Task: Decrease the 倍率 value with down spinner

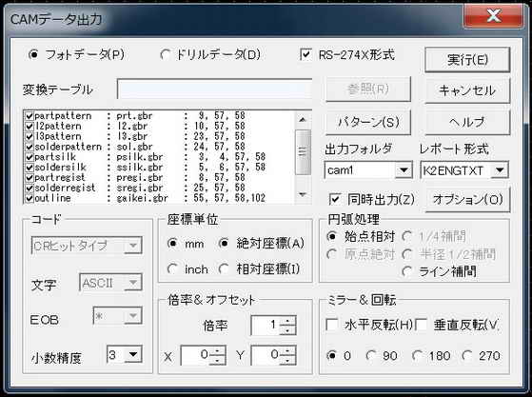Action: pos(287,330)
